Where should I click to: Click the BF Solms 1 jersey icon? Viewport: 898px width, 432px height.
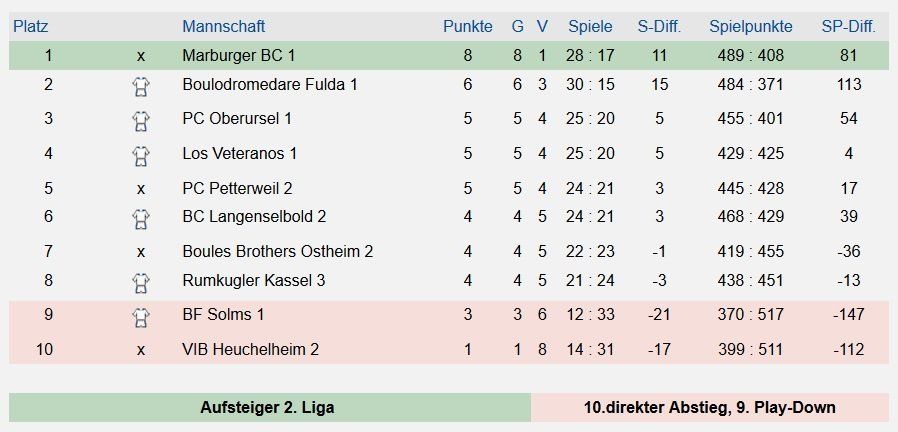point(141,317)
